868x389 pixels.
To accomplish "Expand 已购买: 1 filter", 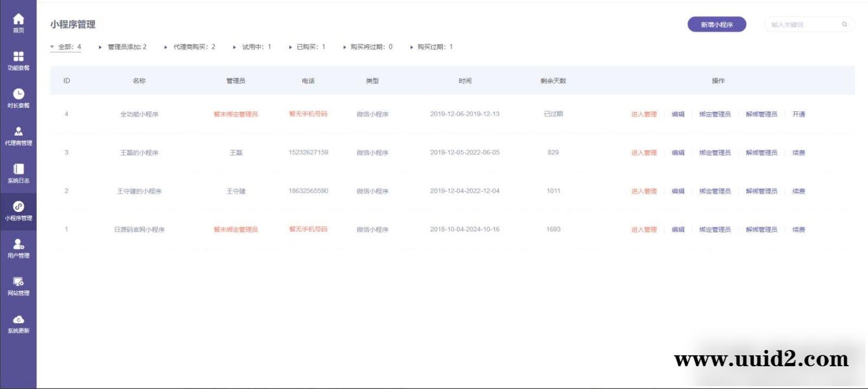I will point(307,47).
